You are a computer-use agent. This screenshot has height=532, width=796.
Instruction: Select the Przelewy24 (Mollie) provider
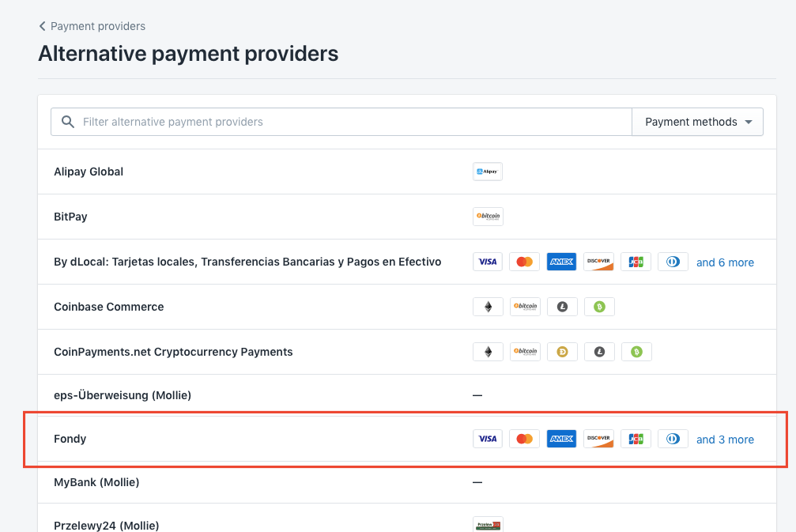click(x=106, y=526)
